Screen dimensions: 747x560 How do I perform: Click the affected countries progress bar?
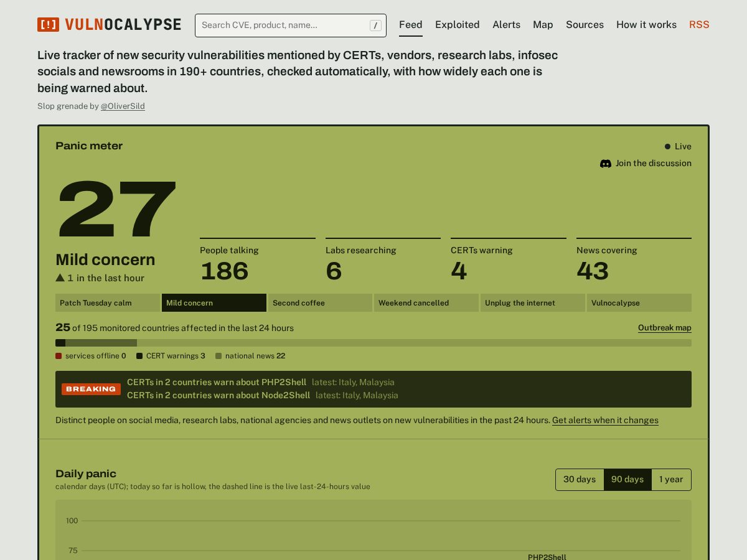click(x=374, y=343)
